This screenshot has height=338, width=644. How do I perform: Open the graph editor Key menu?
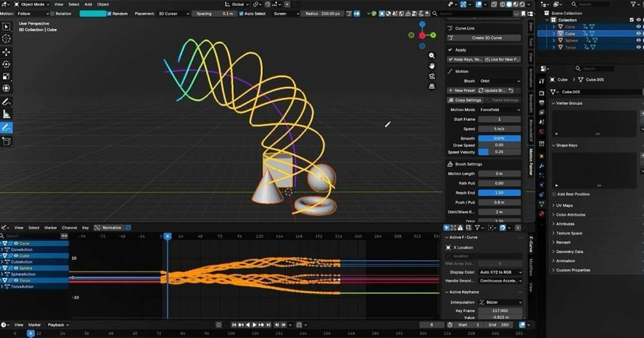[x=86, y=227]
